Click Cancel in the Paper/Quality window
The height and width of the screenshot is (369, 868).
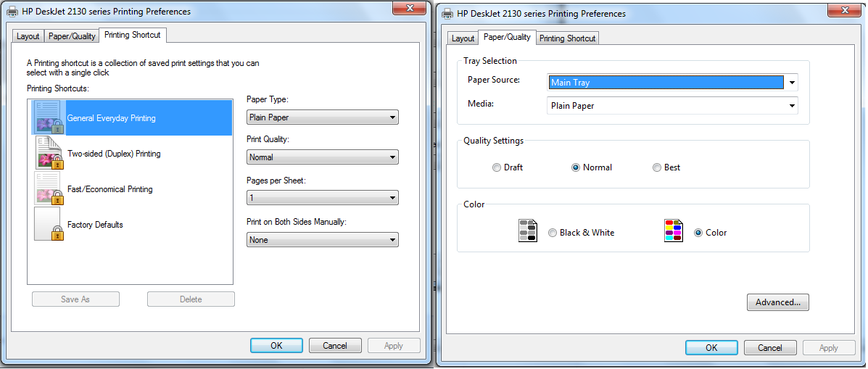[770, 347]
